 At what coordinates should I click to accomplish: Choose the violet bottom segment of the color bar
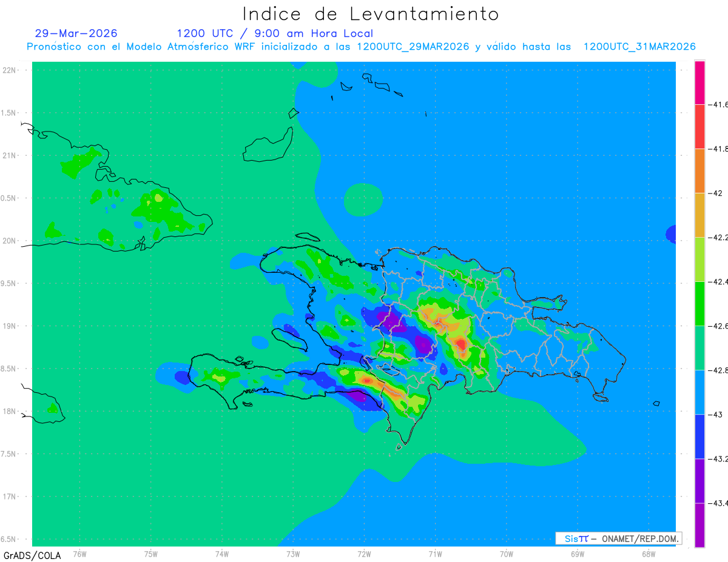(x=699, y=525)
